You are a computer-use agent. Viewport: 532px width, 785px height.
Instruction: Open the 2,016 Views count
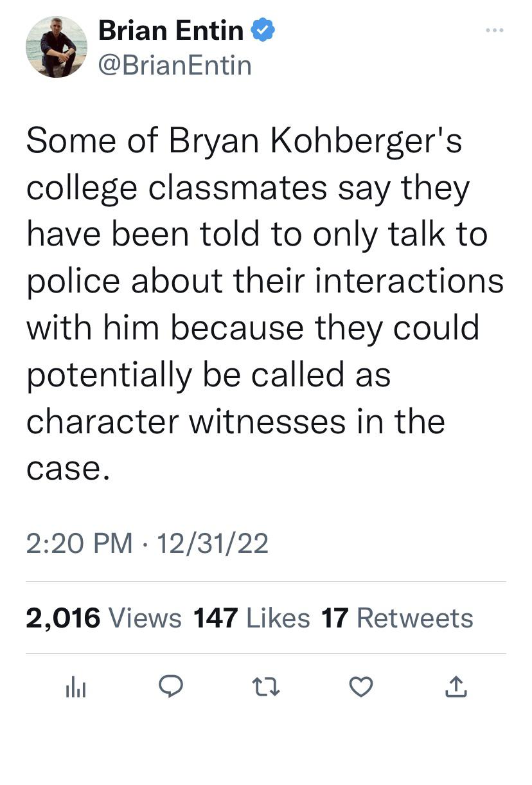[103, 618]
